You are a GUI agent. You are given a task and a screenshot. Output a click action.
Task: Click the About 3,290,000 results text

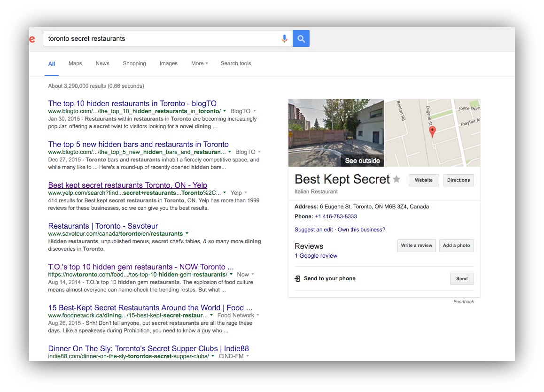tap(96, 86)
